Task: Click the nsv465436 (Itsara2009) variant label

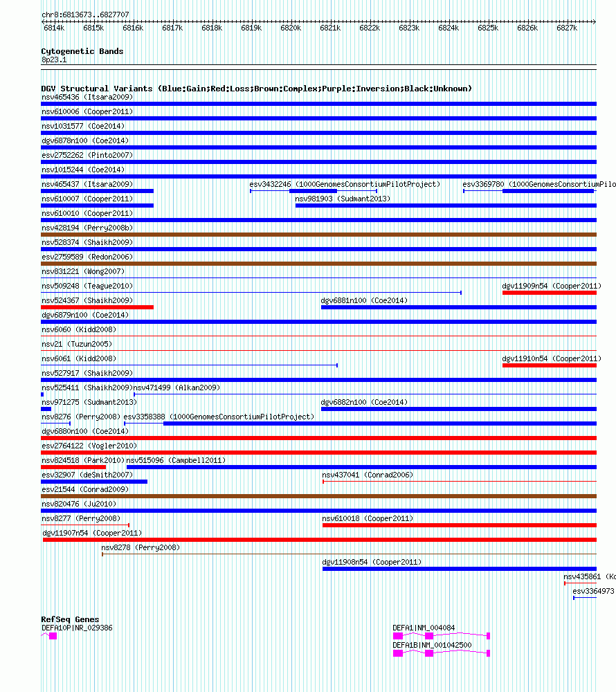Action: (87, 97)
